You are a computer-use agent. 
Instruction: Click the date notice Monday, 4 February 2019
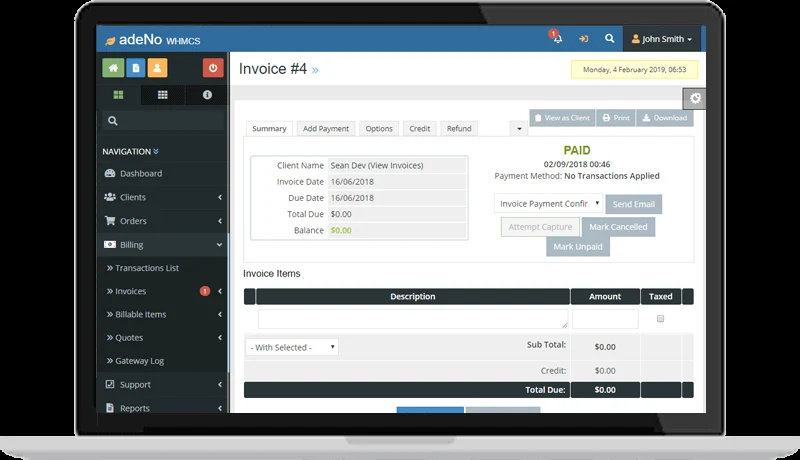point(634,69)
